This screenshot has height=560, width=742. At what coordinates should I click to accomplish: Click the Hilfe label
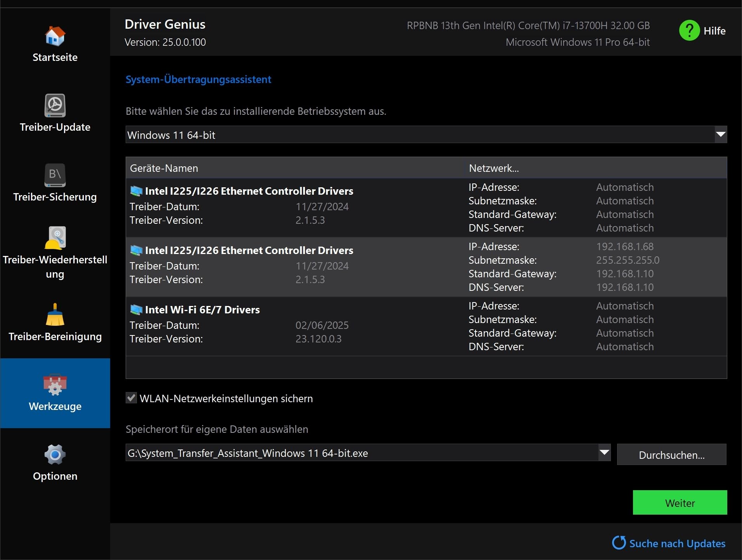tap(714, 31)
